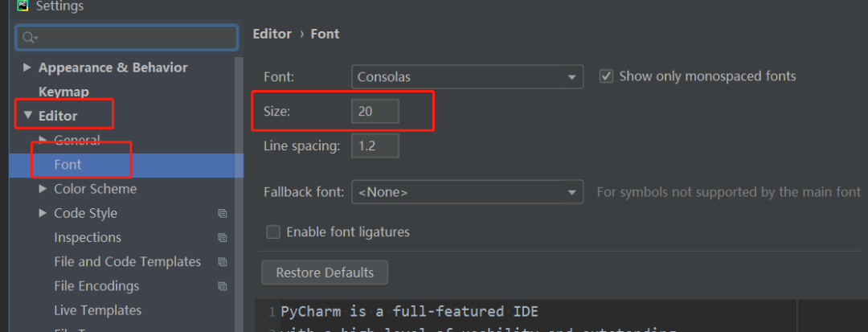Click the copy icon beside Inspections
Viewport: 868px width, 332px height.
click(x=223, y=238)
